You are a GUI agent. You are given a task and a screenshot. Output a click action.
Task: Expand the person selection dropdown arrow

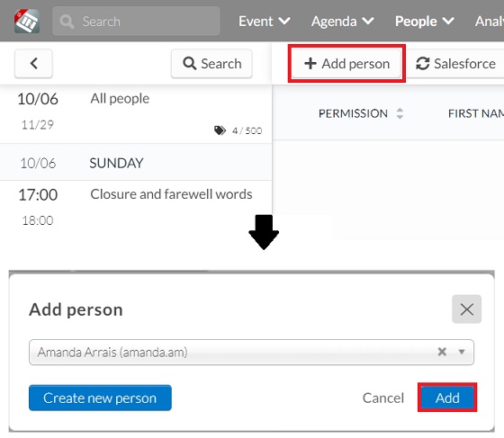click(x=462, y=352)
